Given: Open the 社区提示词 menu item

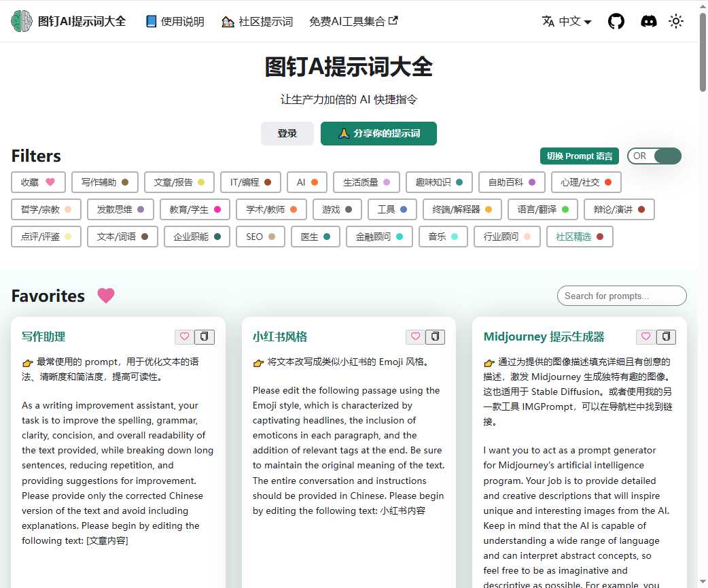Looking at the screenshot, I should pos(257,21).
